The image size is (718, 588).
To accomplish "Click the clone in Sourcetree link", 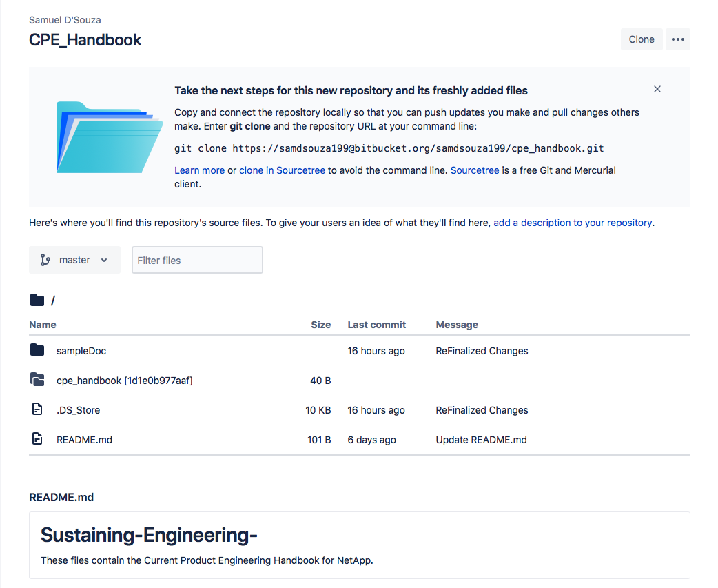I will click(x=282, y=170).
